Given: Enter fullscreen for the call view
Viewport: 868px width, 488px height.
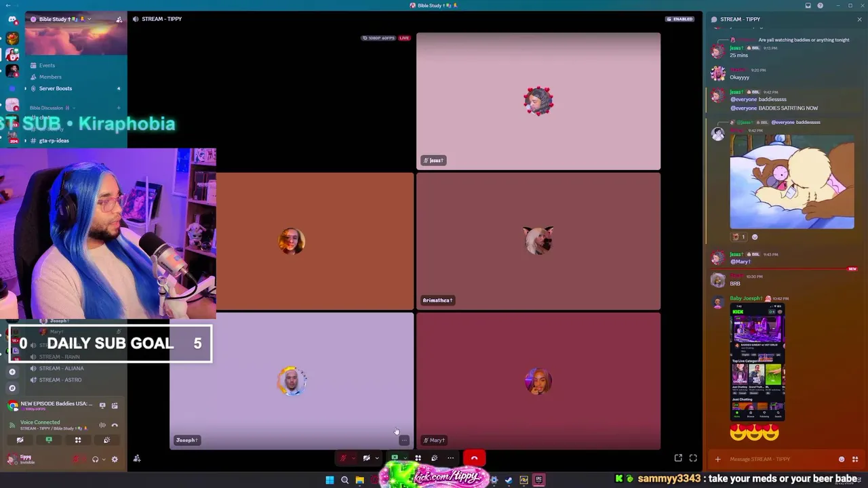Looking at the screenshot, I should click(693, 458).
